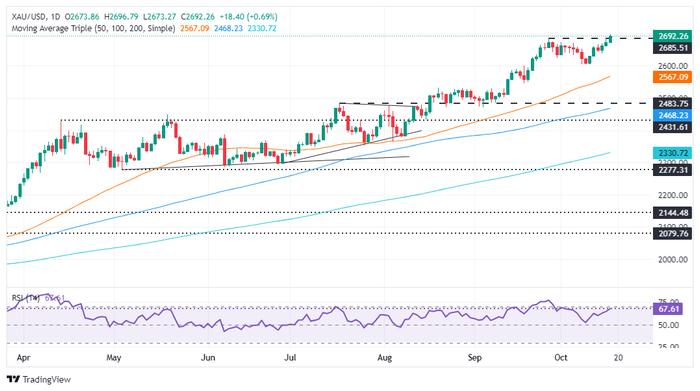Open the Moving Average Triple indicator label

point(93,28)
